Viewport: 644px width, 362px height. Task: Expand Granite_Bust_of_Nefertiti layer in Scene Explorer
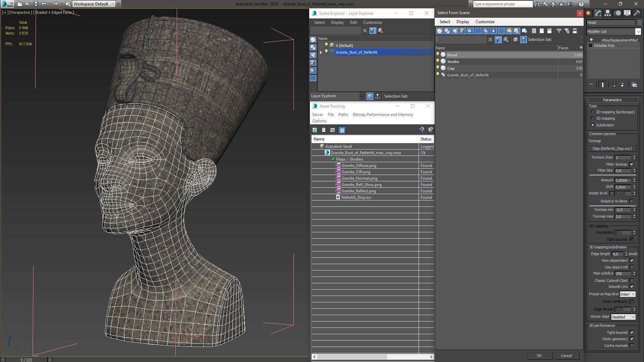(x=321, y=52)
